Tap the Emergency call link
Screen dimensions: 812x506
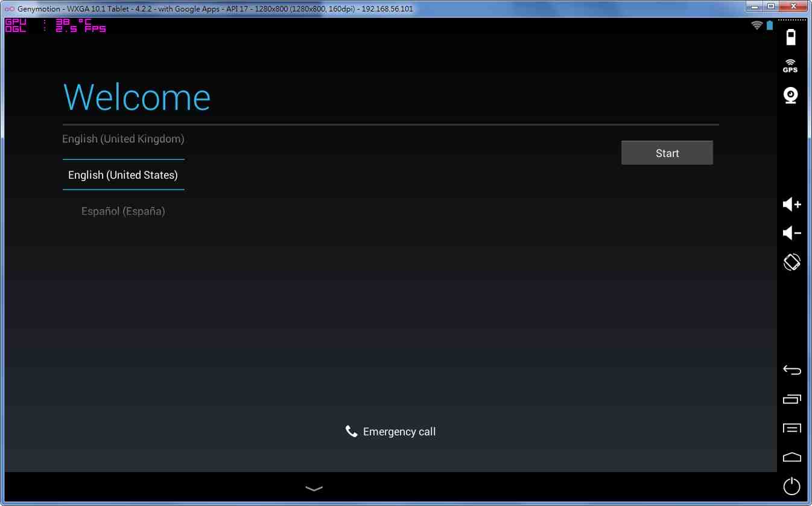tap(390, 432)
